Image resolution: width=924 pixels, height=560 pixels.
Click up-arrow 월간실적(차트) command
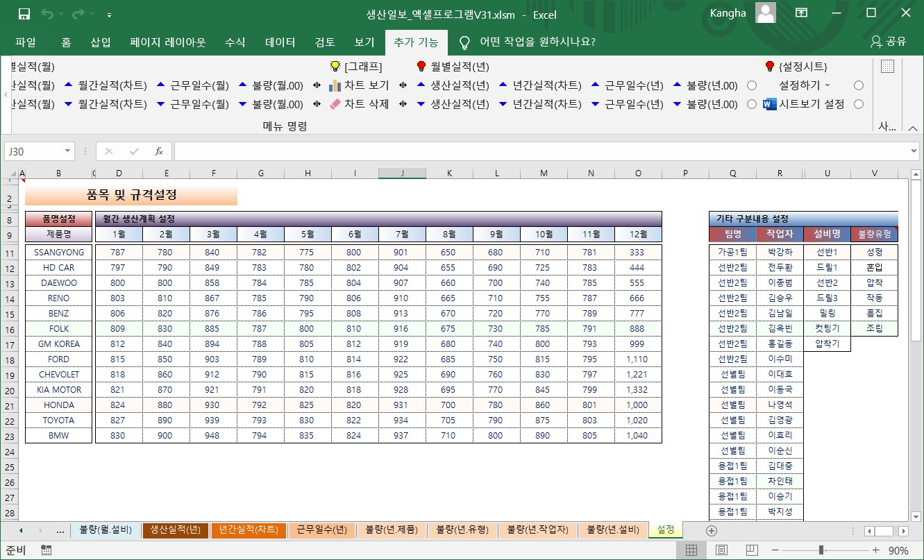[x=106, y=85]
